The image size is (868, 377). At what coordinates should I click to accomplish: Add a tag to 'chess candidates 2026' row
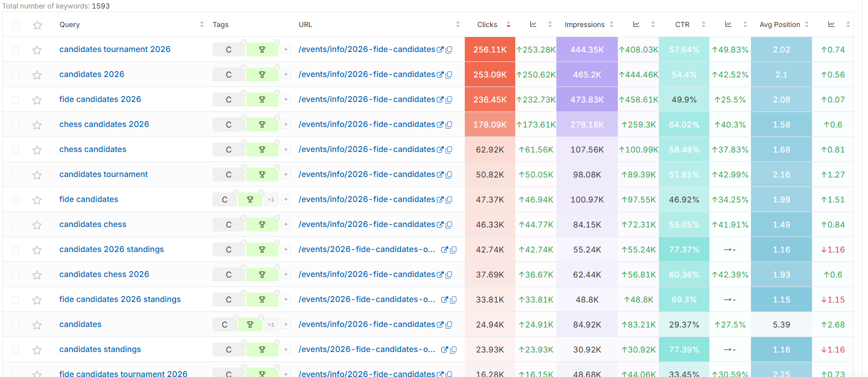286,124
